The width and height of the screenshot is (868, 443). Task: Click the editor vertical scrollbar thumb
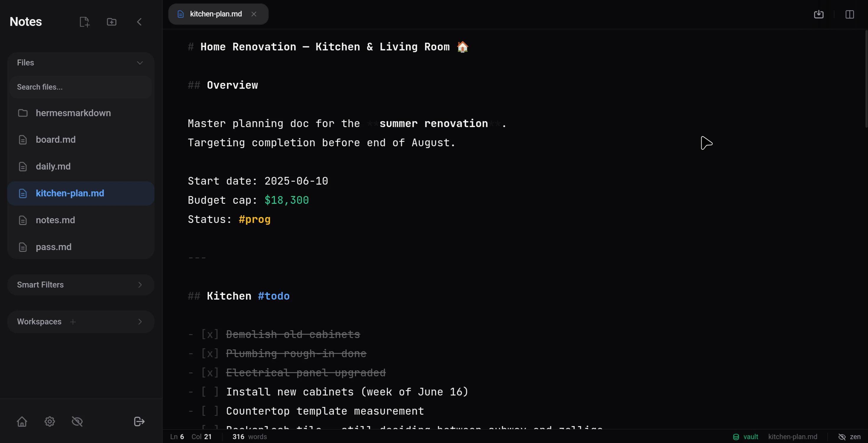coord(866,79)
